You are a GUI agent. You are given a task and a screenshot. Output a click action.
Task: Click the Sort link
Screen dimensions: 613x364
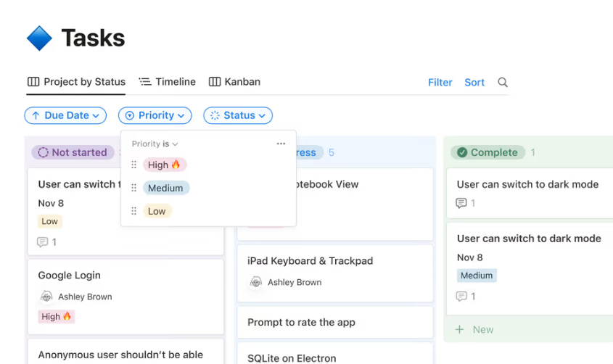click(474, 83)
